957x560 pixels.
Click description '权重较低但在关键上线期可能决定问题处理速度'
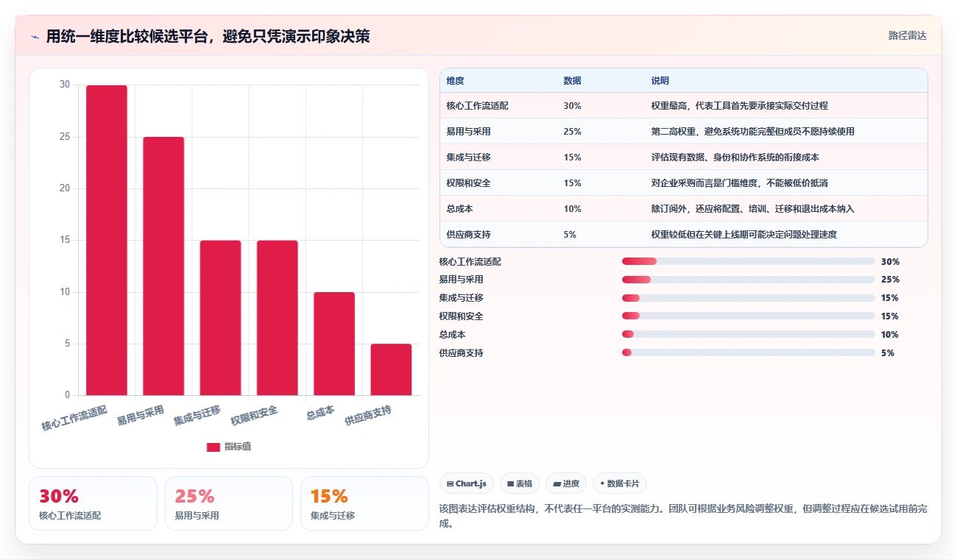coord(744,235)
